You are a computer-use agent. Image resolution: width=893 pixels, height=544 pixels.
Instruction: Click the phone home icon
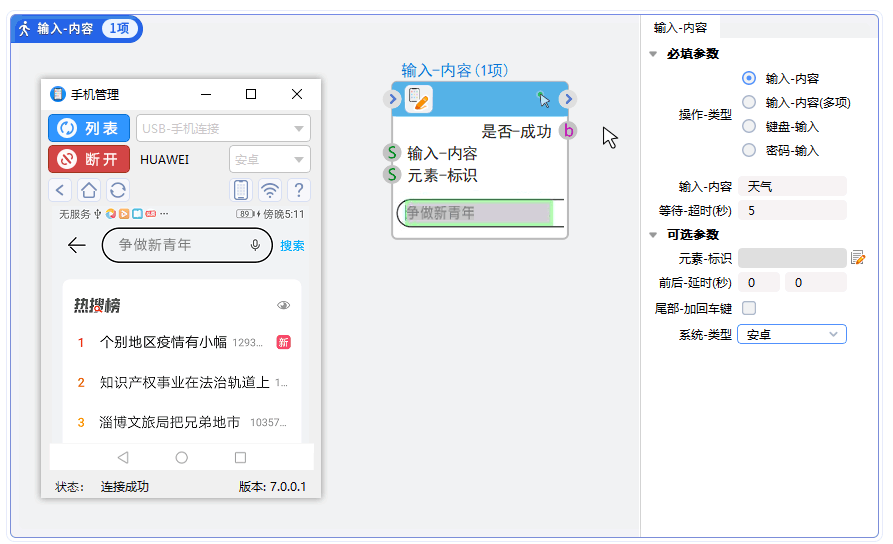pyautogui.click(x=89, y=190)
